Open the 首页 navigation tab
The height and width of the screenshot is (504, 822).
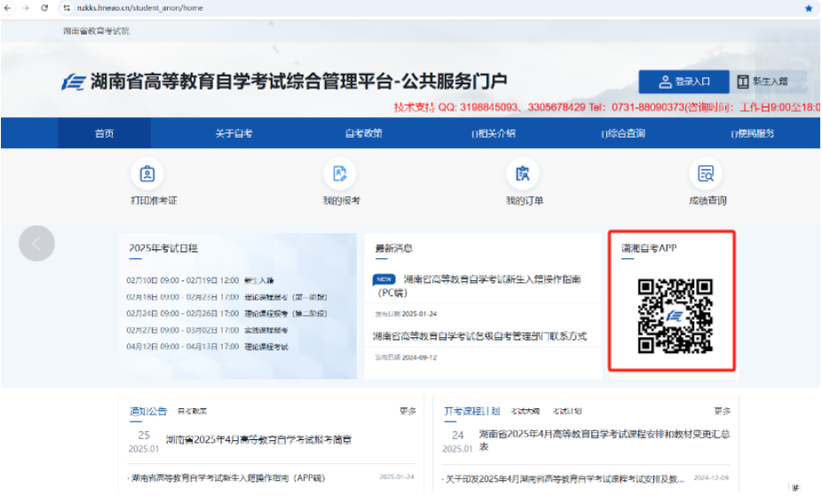tap(104, 134)
